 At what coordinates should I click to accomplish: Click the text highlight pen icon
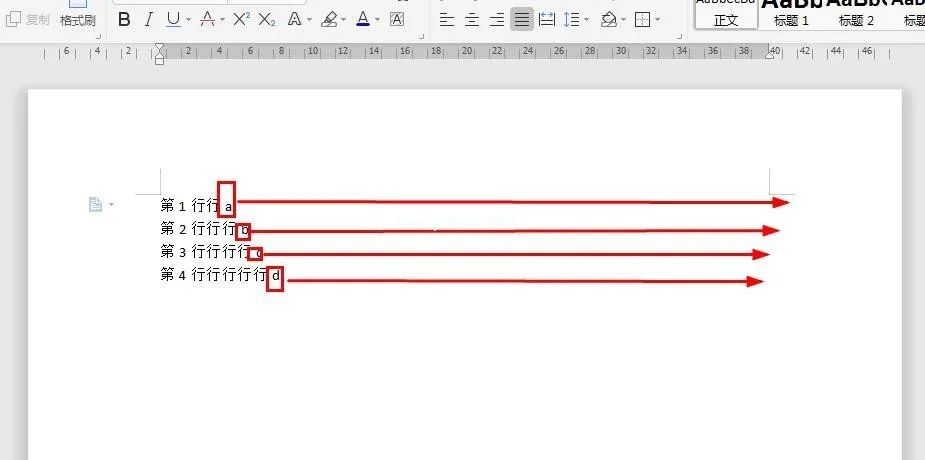(x=329, y=20)
